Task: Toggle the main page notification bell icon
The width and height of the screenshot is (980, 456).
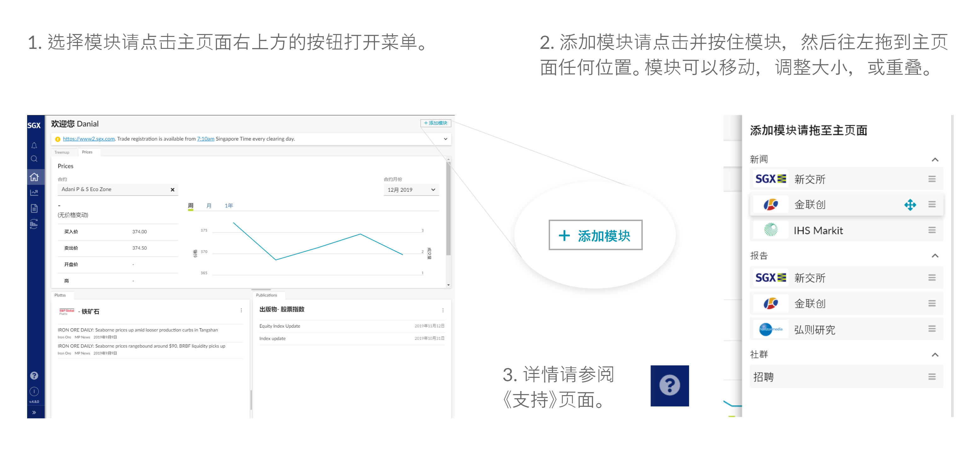Action: pyautogui.click(x=35, y=145)
